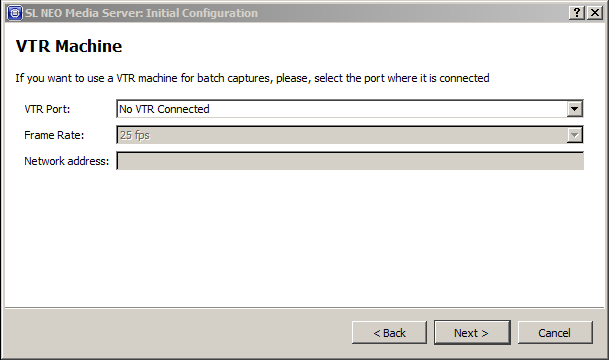
Task: Click the empty white area below Network address
Action: pyautogui.click(x=304, y=239)
